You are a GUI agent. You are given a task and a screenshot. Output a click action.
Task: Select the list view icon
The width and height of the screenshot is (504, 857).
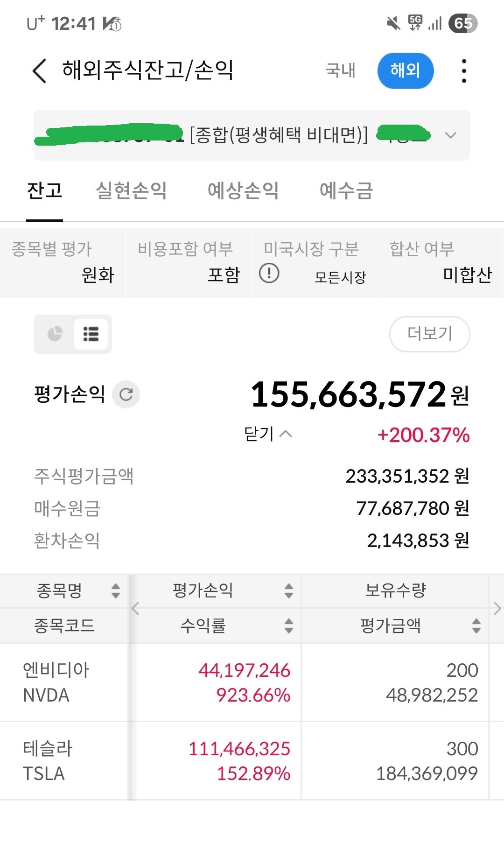click(x=91, y=334)
